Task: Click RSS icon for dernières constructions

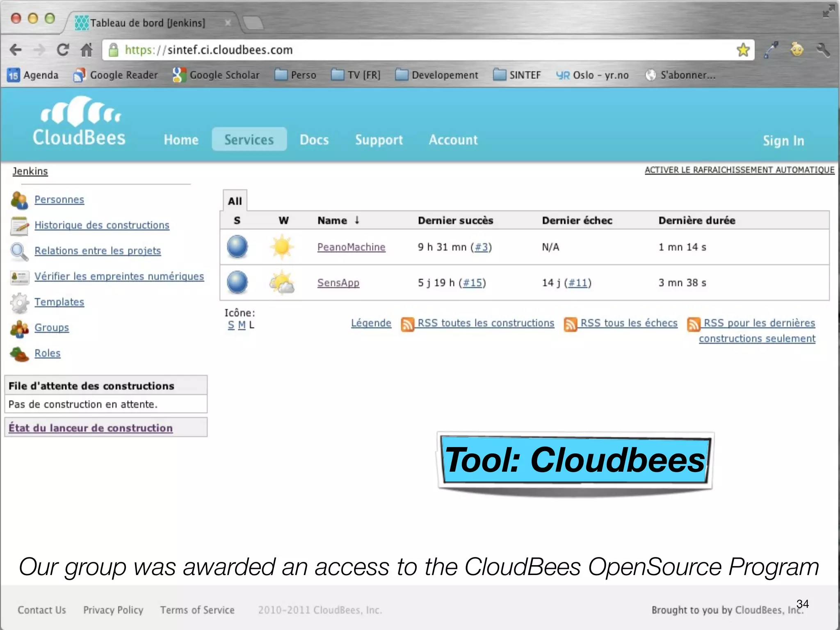Action: (693, 324)
